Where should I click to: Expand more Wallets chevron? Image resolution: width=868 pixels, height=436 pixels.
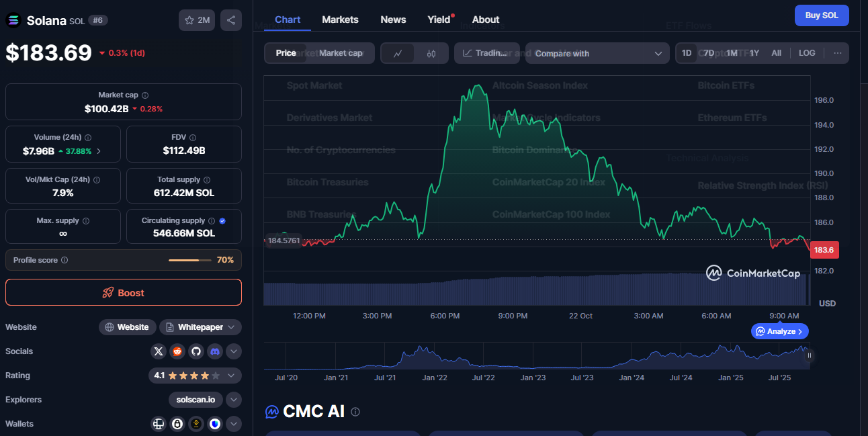[x=234, y=424]
